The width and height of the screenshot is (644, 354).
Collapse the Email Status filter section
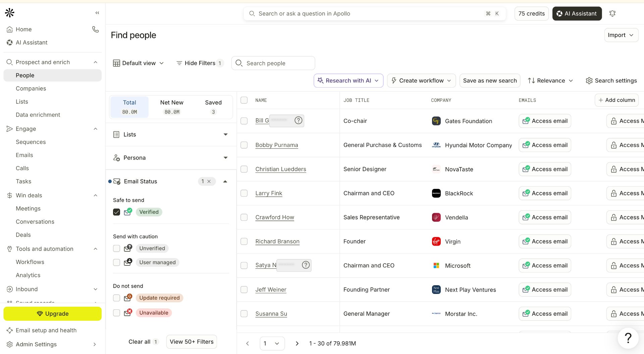click(x=225, y=181)
